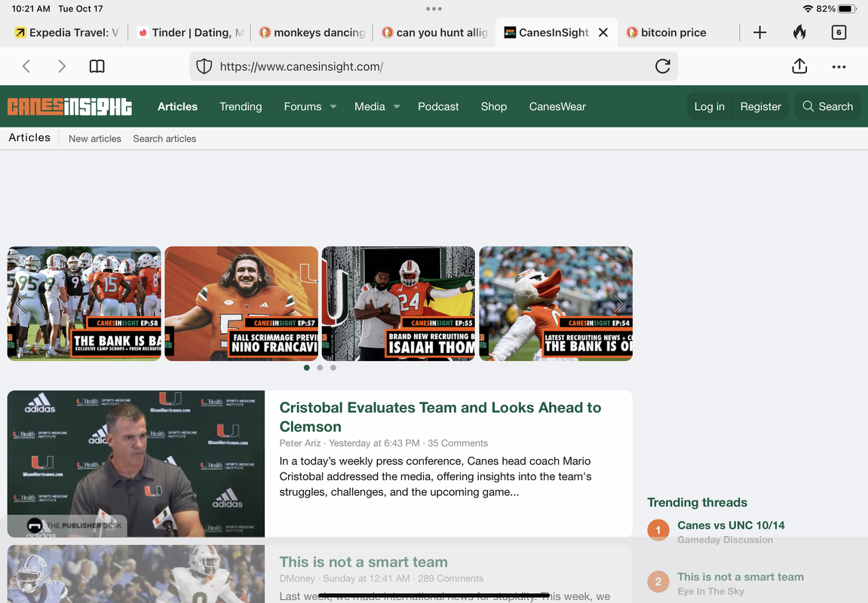
Task: Reload the page with refresh icon
Action: (x=662, y=66)
